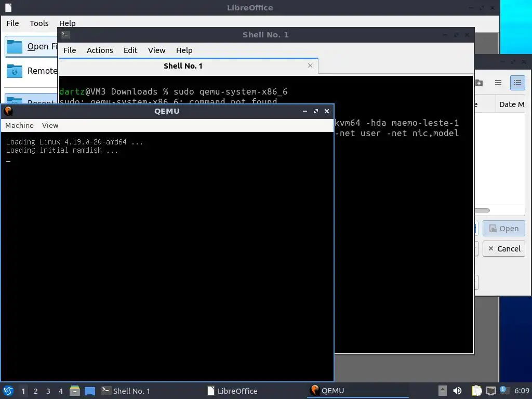Open LibreOffice Help menu

coord(67,23)
